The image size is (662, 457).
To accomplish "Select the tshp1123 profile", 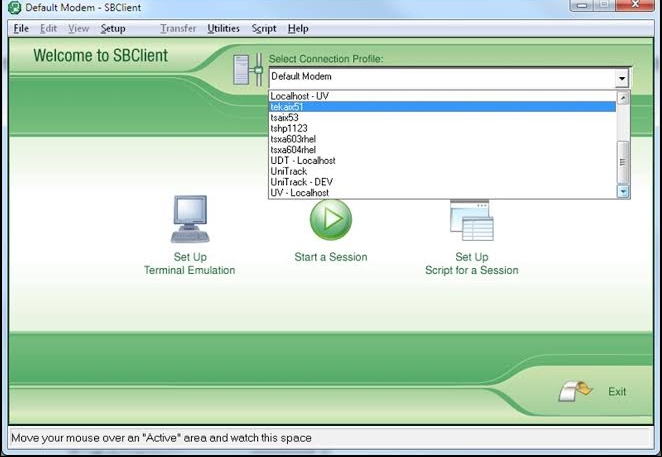I will point(442,128).
